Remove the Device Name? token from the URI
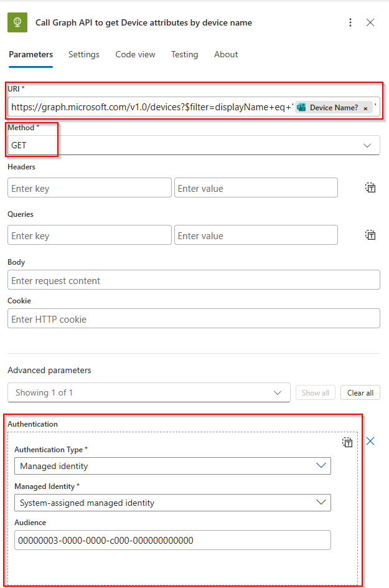This screenshot has height=588, width=389. tap(365, 108)
